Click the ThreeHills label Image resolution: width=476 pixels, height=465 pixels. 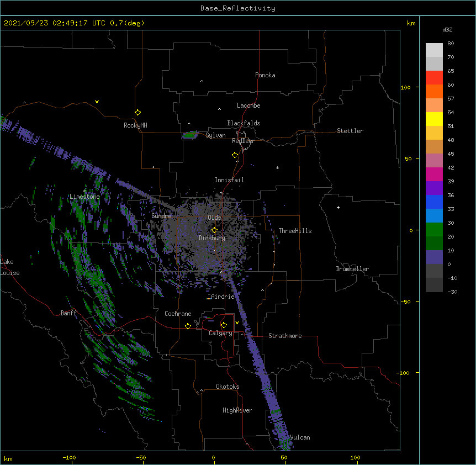(x=295, y=231)
